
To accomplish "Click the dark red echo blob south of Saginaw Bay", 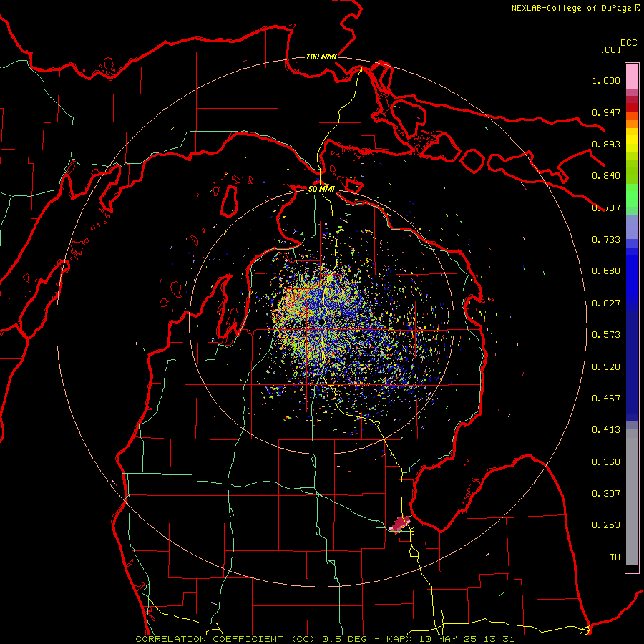I will coord(399,524).
